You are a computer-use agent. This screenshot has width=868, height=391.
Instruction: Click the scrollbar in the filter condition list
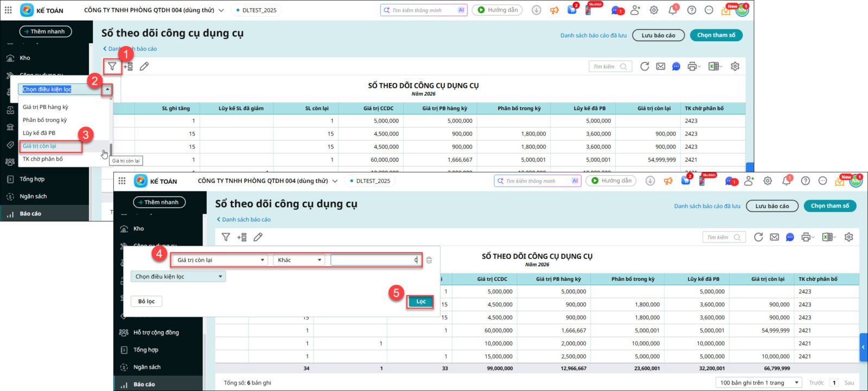(x=111, y=149)
